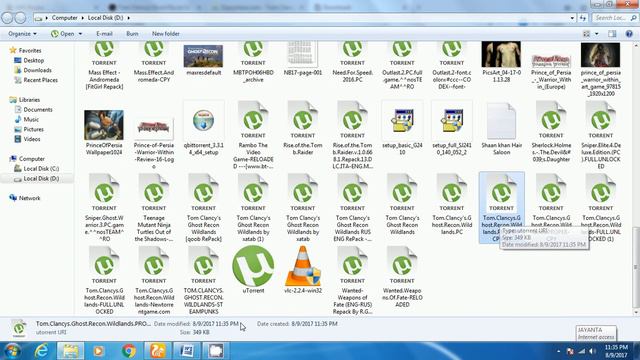Open the Videos library
The image size is (640, 360).
click(x=32, y=139)
